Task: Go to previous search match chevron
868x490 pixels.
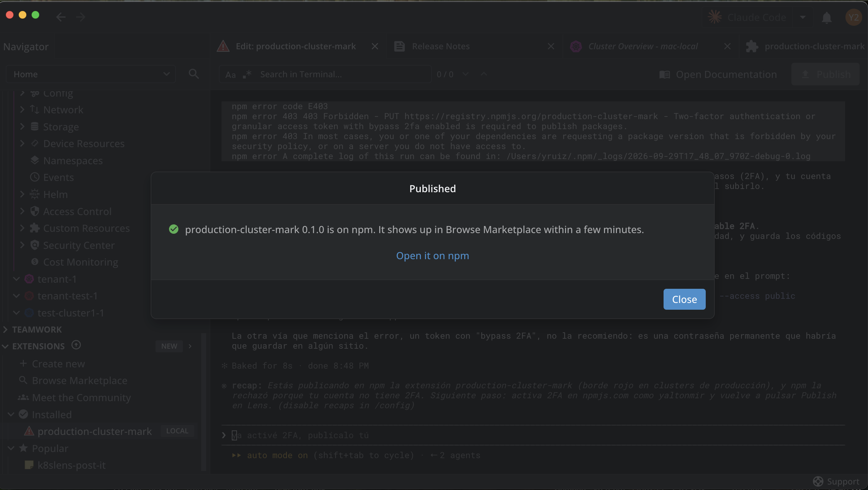Action: (x=484, y=74)
